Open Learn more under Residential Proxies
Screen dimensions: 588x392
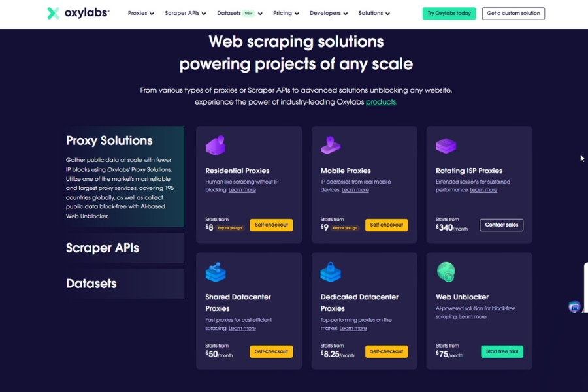tap(242, 190)
